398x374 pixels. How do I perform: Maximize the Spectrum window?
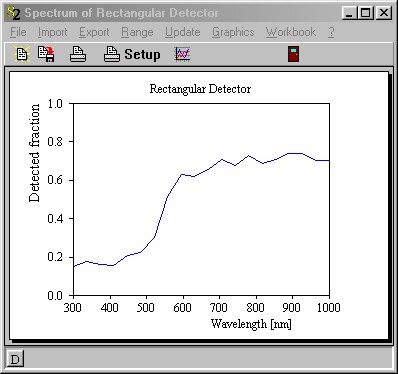[366, 13]
